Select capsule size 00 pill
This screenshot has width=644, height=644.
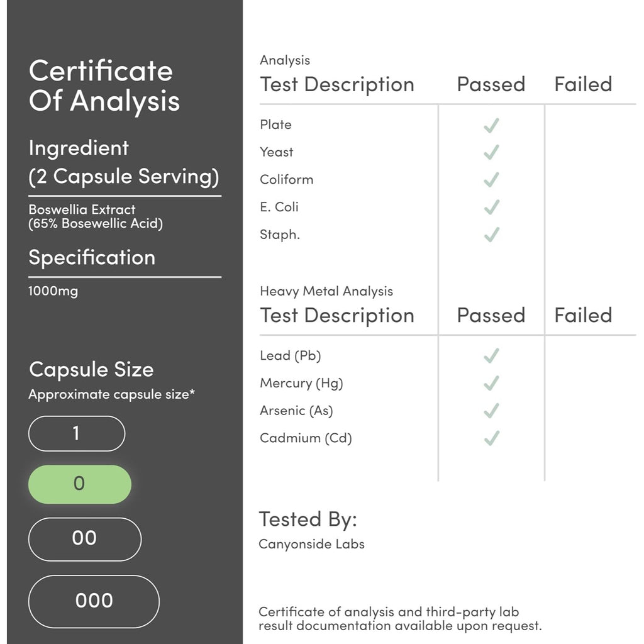[x=85, y=539]
